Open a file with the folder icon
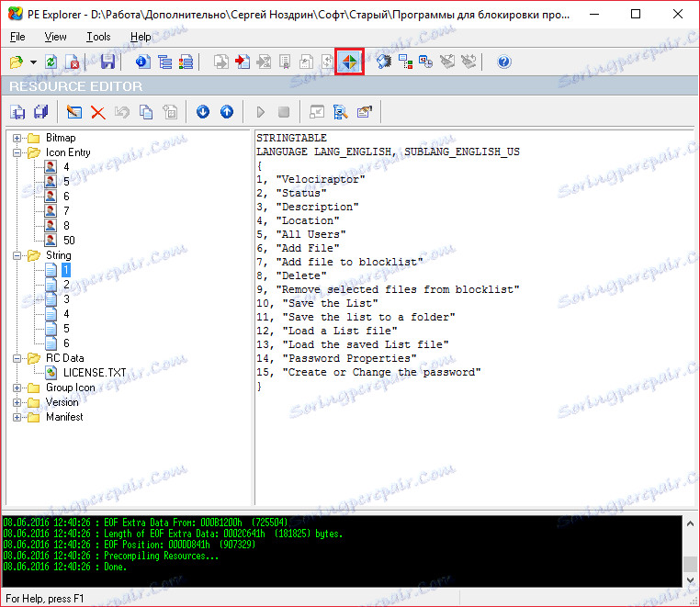The width and height of the screenshot is (700, 607). [17, 62]
